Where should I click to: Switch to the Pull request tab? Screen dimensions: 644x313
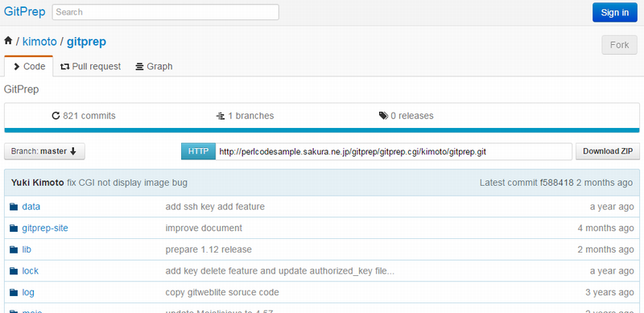click(91, 67)
